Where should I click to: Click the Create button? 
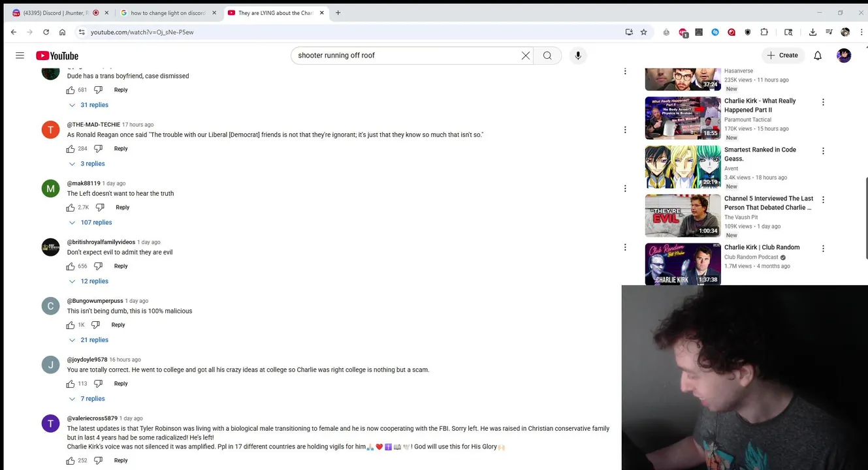click(x=782, y=55)
